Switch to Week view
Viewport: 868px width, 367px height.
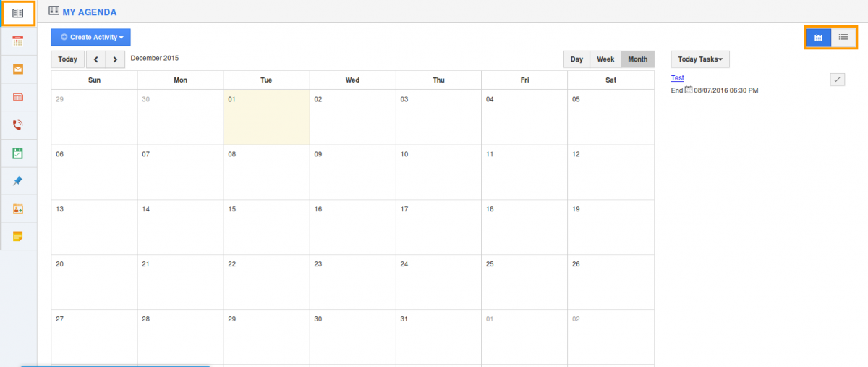tap(605, 59)
